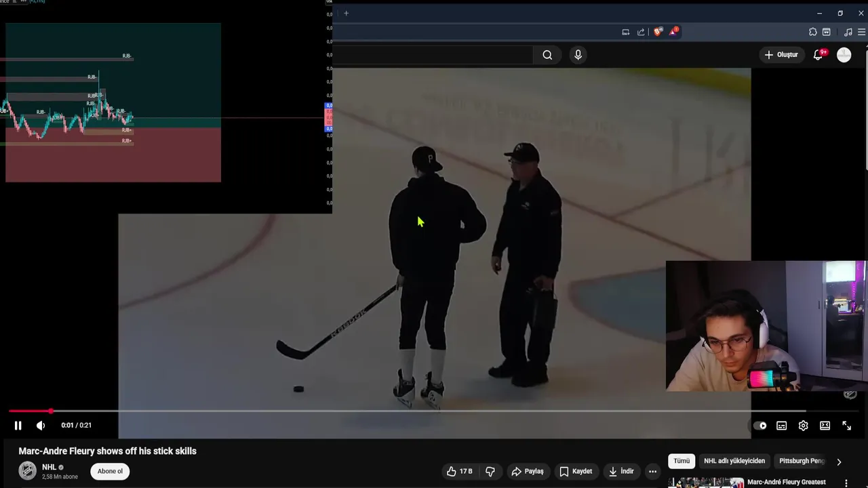868x488 pixels.
Task: Click the Oluştur create button
Action: point(781,55)
